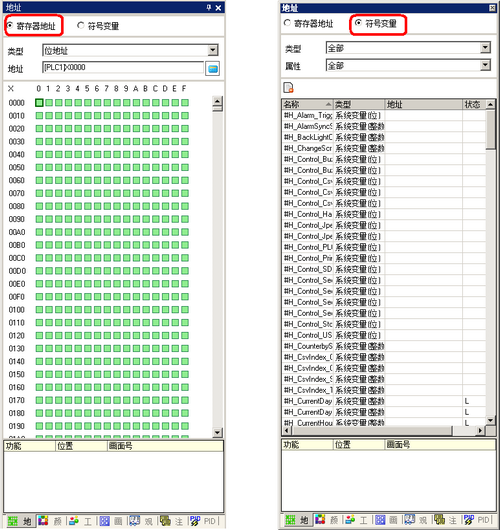Image resolution: width=500 pixels, height=530 pixels.
Task: Open the 注 comment tab in right panel
Action: [x=446, y=520]
